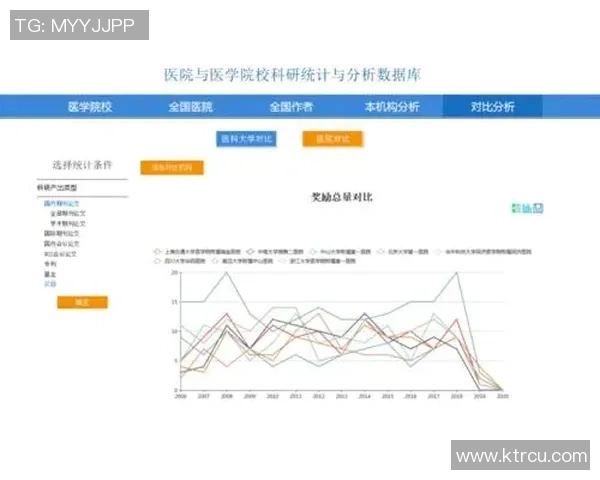600x480 pixels.
Task: Toggle the 上海交通大学医学院附属瑞金医院 legend series
Action: point(197,252)
